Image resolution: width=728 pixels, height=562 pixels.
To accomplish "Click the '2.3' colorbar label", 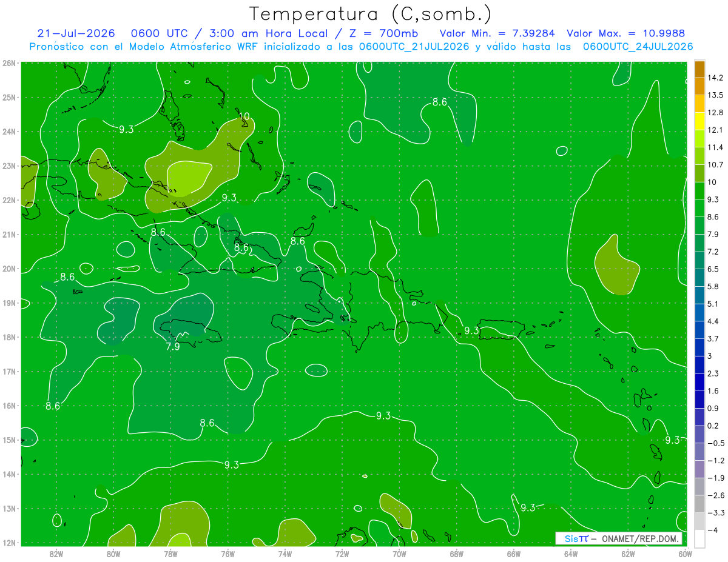I will 712,373.
